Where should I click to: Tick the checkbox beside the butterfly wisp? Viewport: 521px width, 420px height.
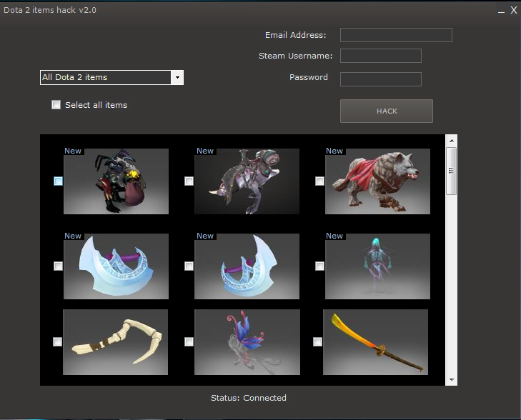click(189, 341)
